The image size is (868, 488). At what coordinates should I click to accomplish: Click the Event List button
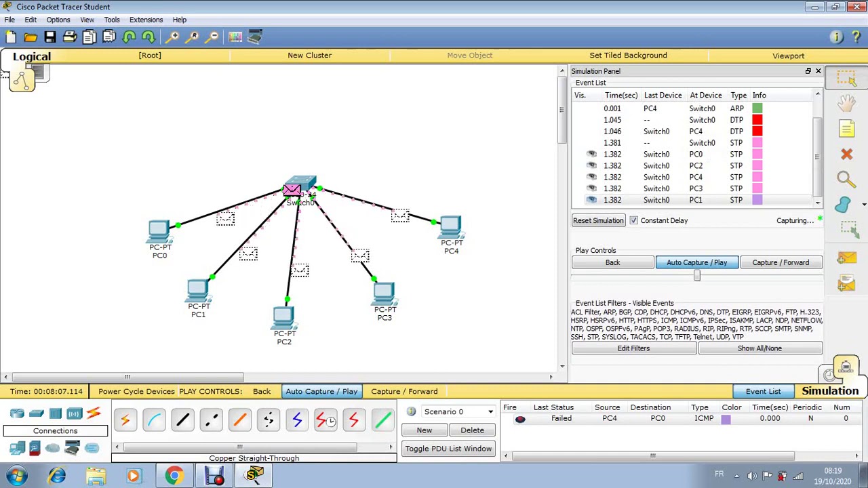click(764, 391)
